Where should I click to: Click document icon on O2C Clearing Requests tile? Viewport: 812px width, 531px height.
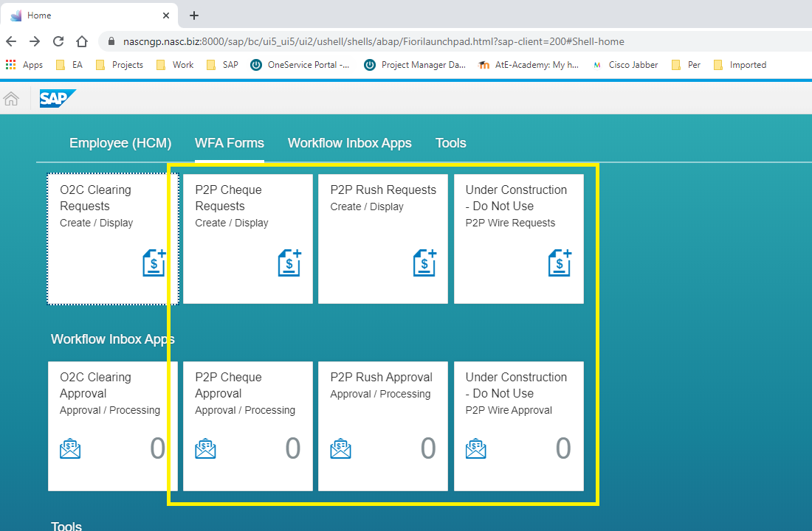pyautogui.click(x=154, y=263)
